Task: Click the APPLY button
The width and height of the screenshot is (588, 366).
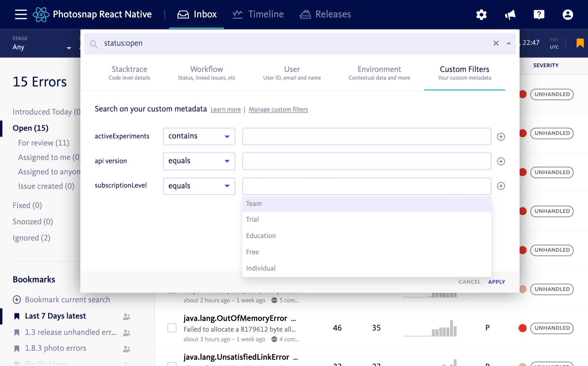Action: pos(496,282)
